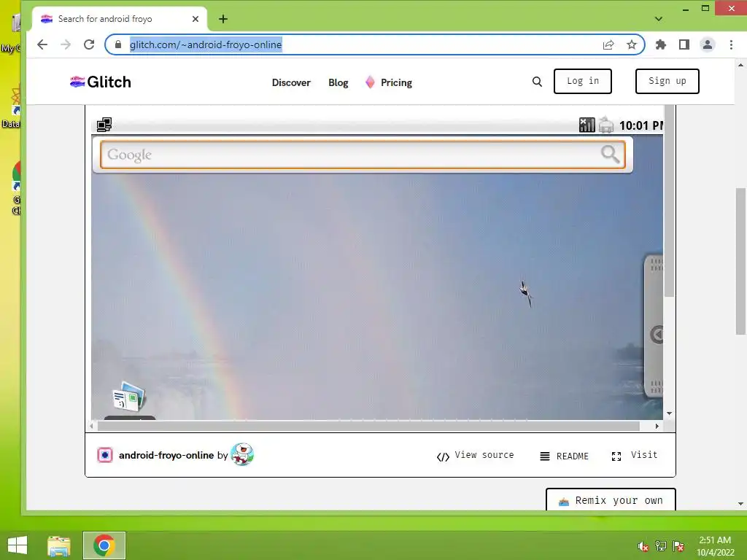Viewport: 747px width, 560px height.
Task: Open the Pricing page
Action: coord(389,82)
